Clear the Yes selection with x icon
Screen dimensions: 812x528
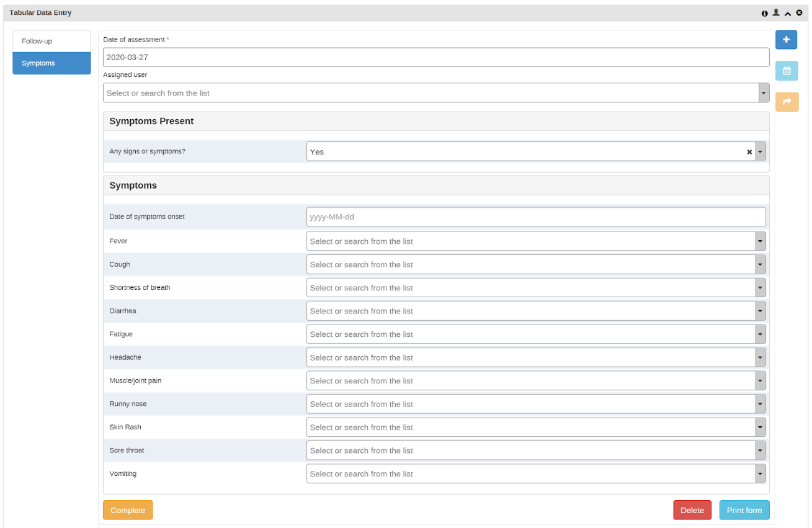click(749, 151)
